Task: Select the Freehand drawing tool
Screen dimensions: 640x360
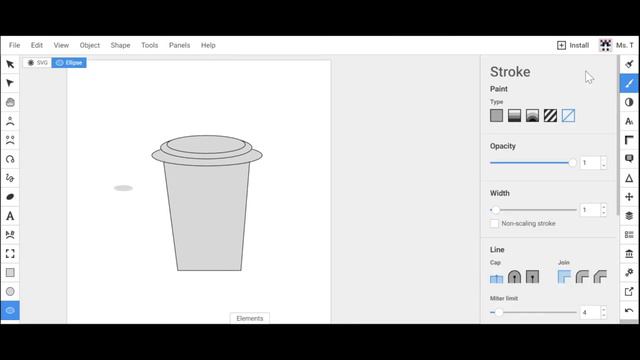Action: [10, 178]
